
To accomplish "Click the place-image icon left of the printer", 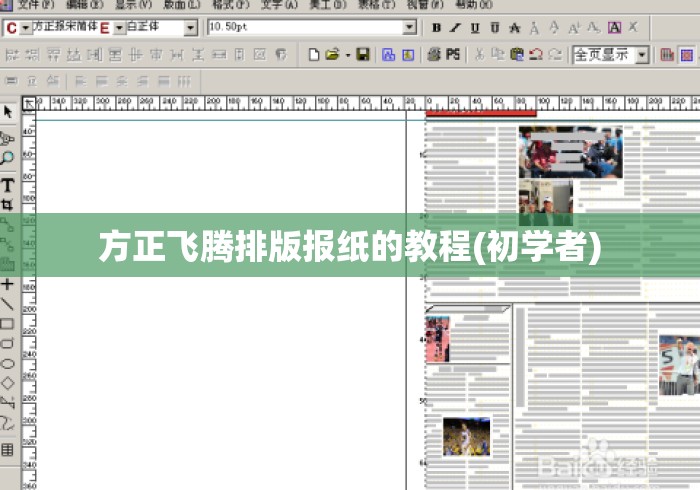I will coord(408,55).
